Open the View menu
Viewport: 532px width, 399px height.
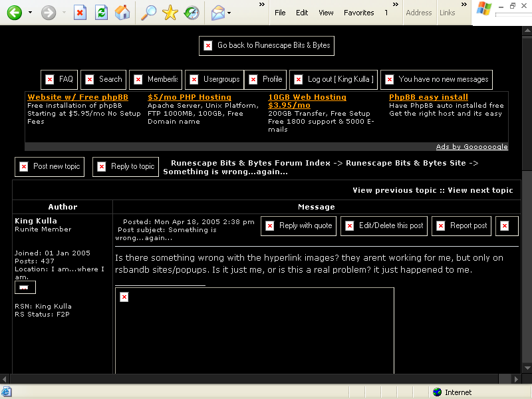pyautogui.click(x=326, y=13)
